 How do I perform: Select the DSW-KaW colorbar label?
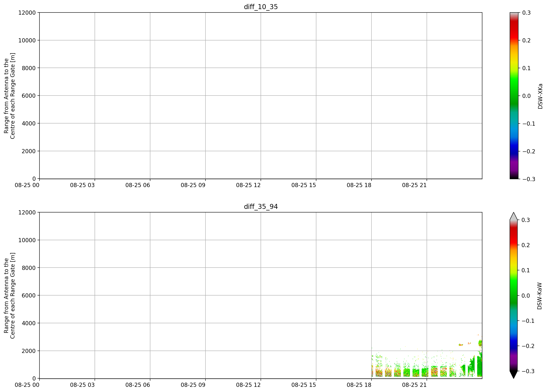point(539,296)
